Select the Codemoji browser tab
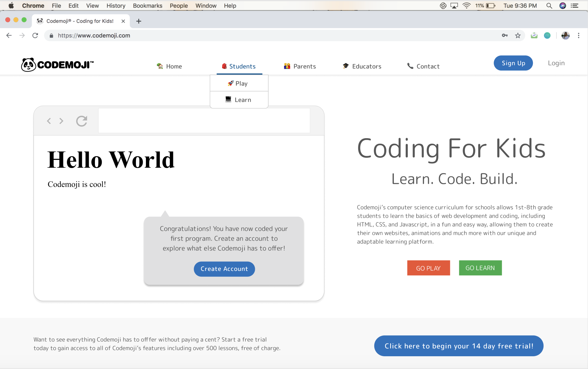588x369 pixels. [79, 21]
